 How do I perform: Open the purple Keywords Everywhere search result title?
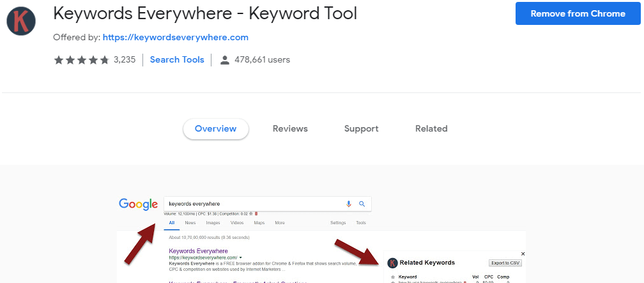tap(198, 251)
